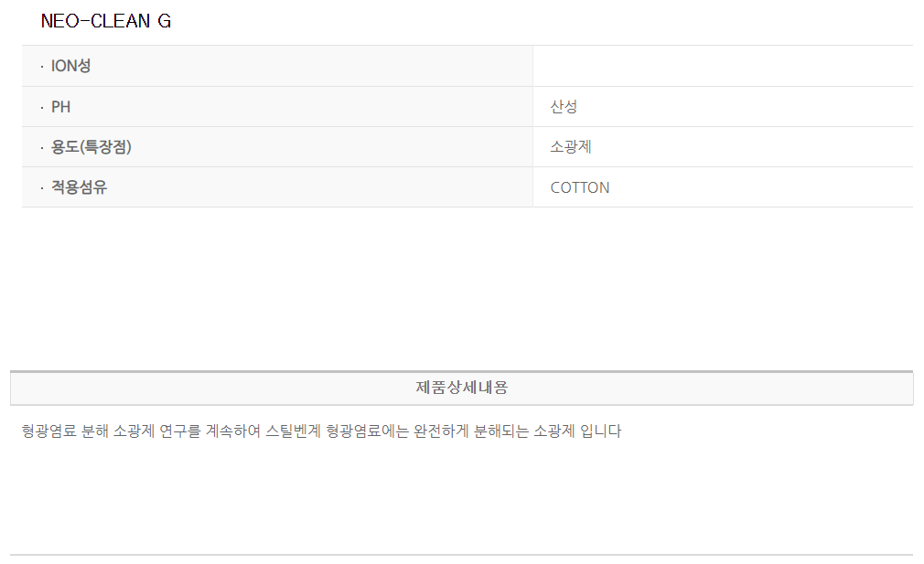This screenshot has width=924, height=564.
Task: Select the ION성 row label
Action: pos(70,66)
